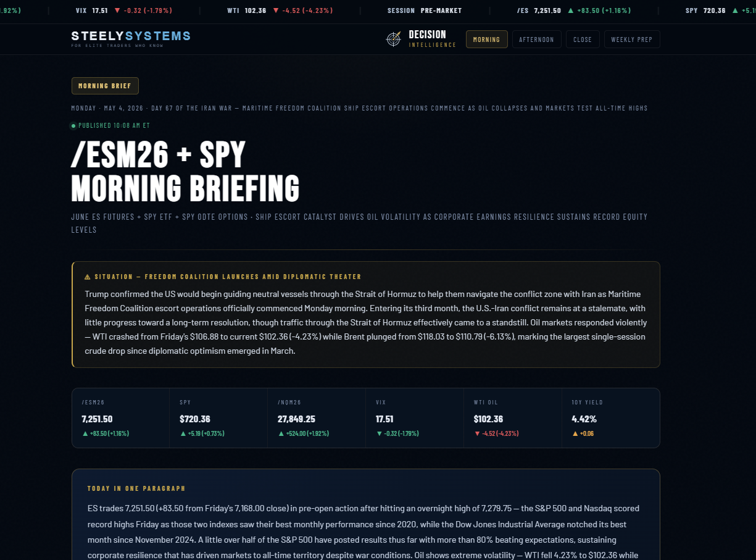Click the orange up arrow in 10Y Yield card
756x560 pixels.
[575, 433]
